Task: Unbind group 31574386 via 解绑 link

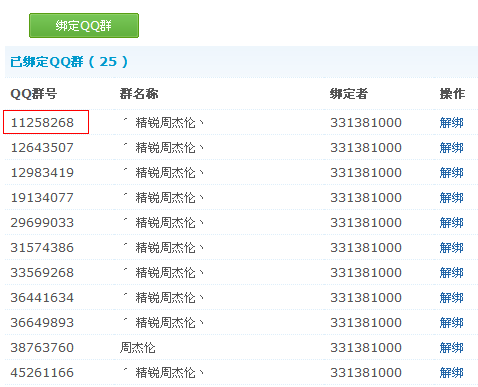Action: (451, 248)
